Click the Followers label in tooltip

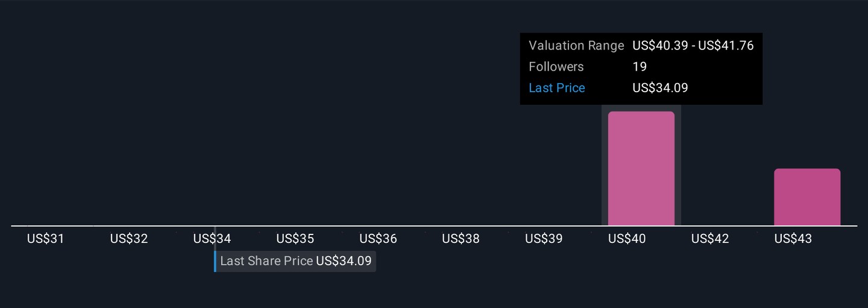pos(556,67)
